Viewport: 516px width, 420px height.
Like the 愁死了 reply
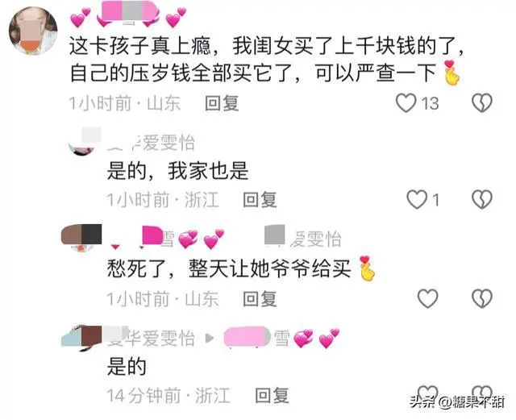pyautogui.click(x=427, y=298)
